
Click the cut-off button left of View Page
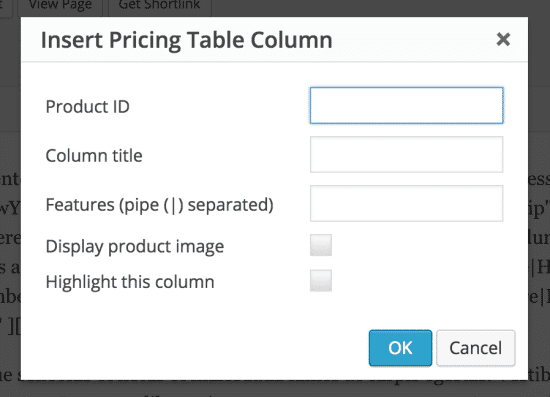click(6, 7)
